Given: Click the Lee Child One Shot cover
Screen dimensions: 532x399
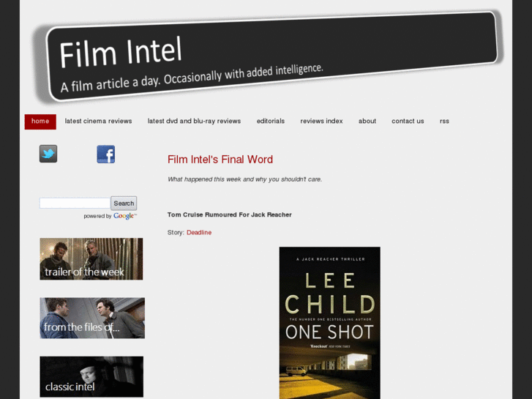Looking at the screenshot, I should 329,323.
